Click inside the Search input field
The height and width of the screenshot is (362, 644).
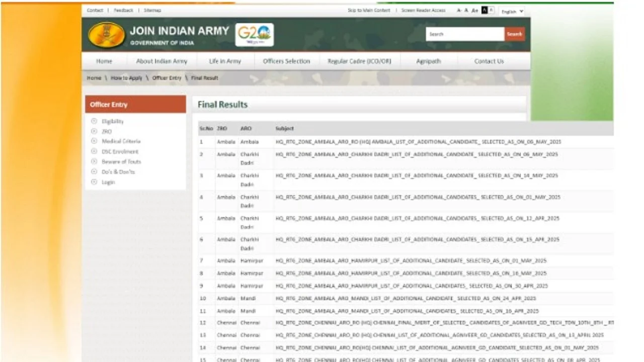(463, 34)
